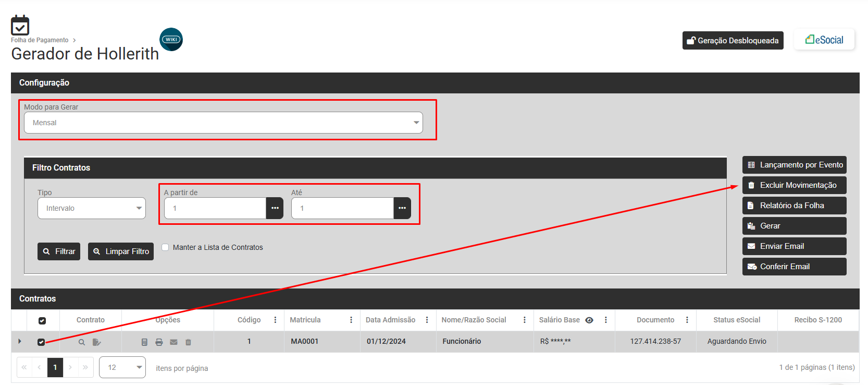Image resolution: width=868 pixels, height=385 pixels.
Task: Select document cell '127.414.238-57'
Action: (655, 341)
